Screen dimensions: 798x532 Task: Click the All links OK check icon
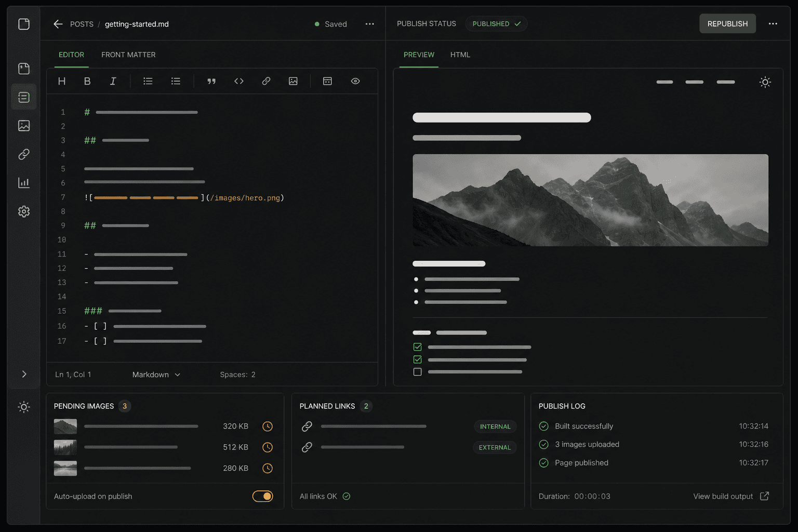tap(347, 496)
